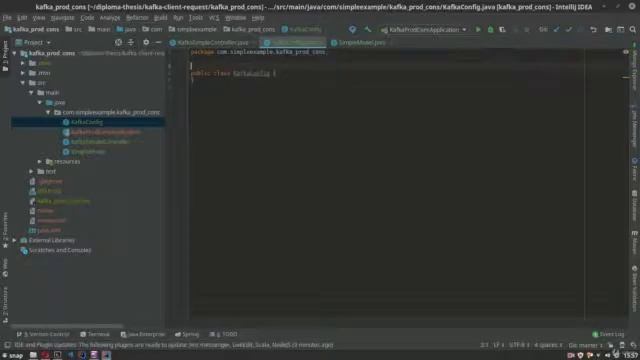Image resolution: width=640 pixels, height=360 pixels.
Task: Toggle tool window bars icon in bottom-left corner
Action: click(7, 345)
